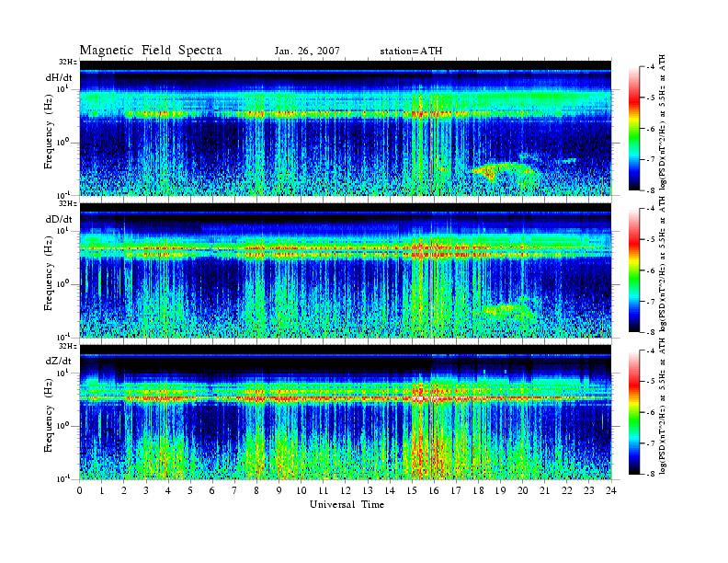
Task: Click the PSD colorbar caption beside dH/dt panel
Action: point(662,122)
